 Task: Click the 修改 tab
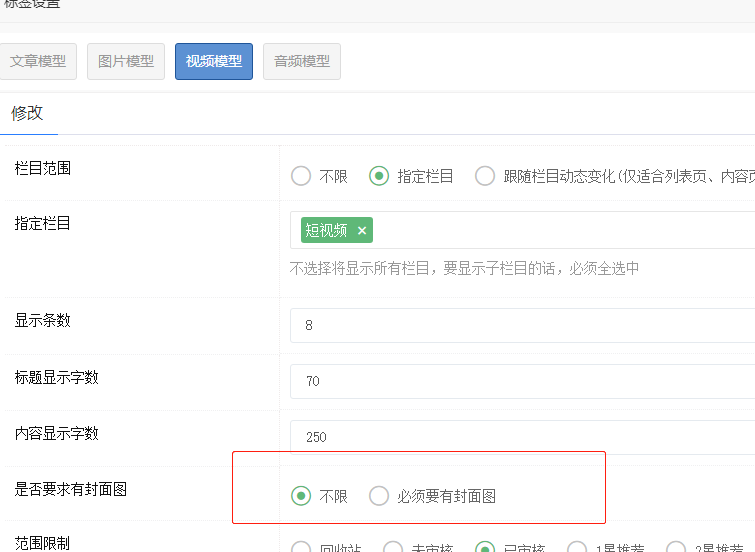28,113
